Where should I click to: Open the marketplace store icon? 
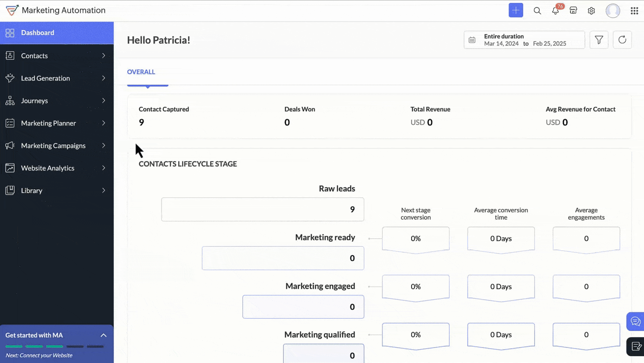(x=573, y=11)
